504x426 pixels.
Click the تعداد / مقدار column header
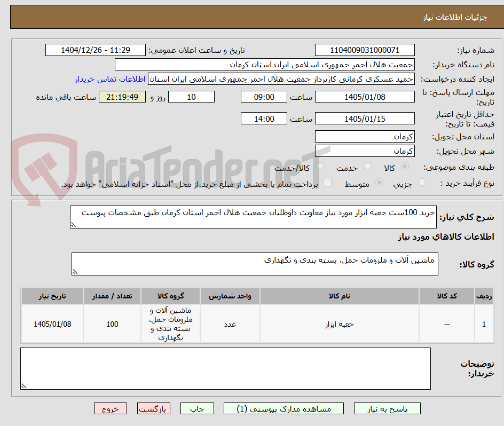click(112, 296)
